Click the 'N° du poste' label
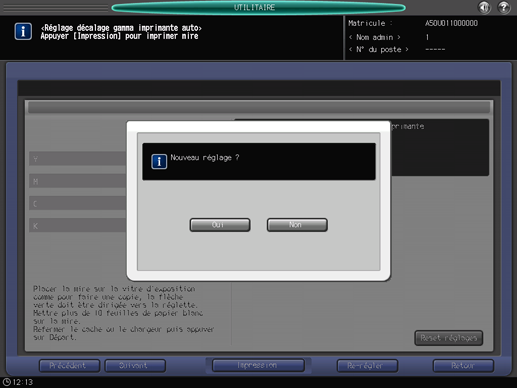The height and width of the screenshot is (388, 517). pyautogui.click(x=379, y=50)
